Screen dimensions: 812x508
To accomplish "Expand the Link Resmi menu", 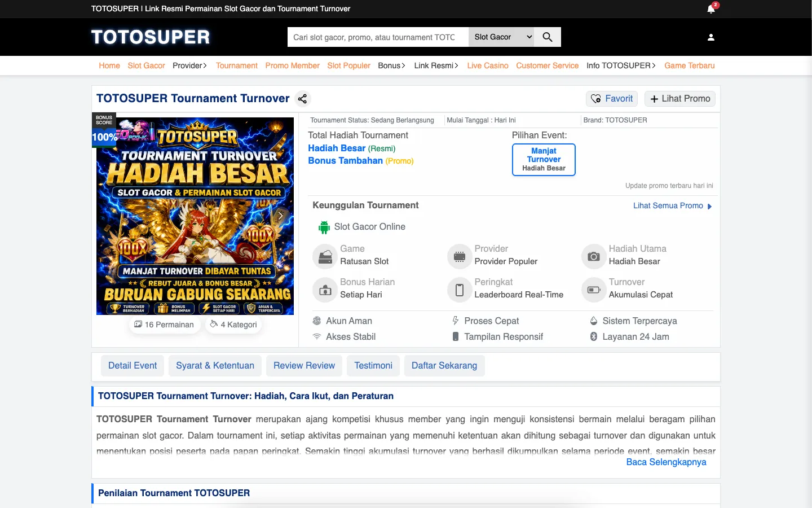I will (x=436, y=65).
